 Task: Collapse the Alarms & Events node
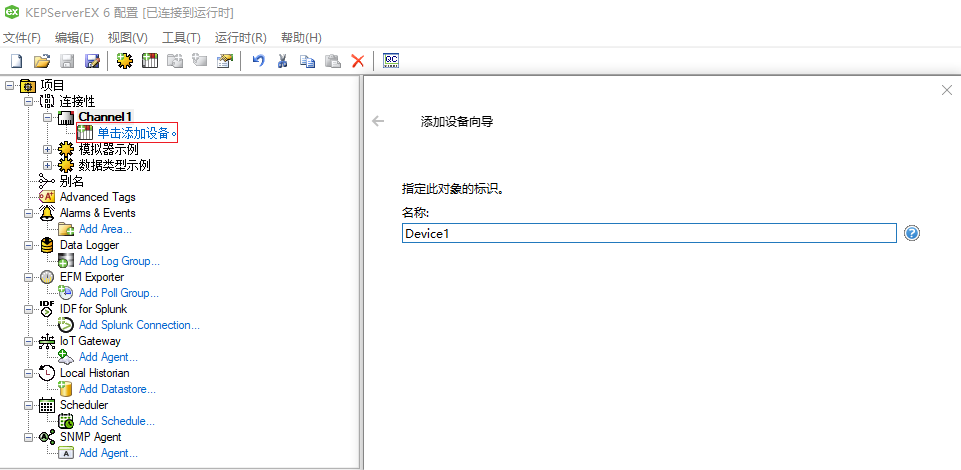[x=28, y=213]
